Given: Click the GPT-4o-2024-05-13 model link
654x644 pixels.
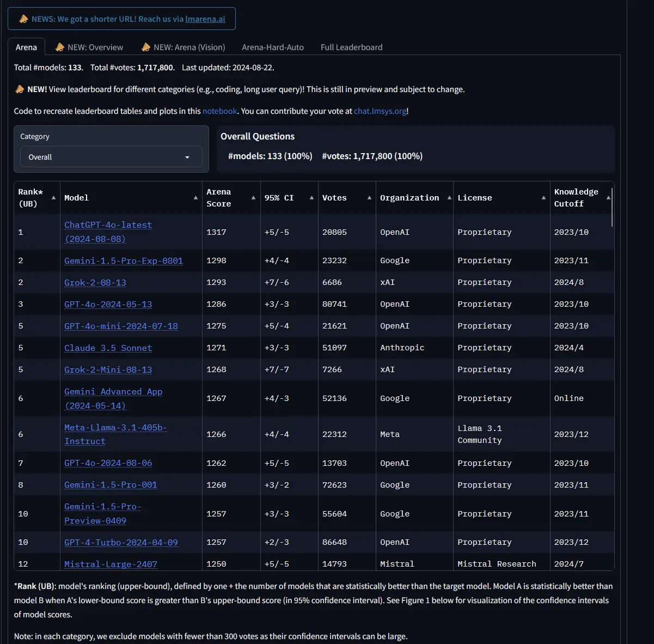Looking at the screenshot, I should [108, 305].
